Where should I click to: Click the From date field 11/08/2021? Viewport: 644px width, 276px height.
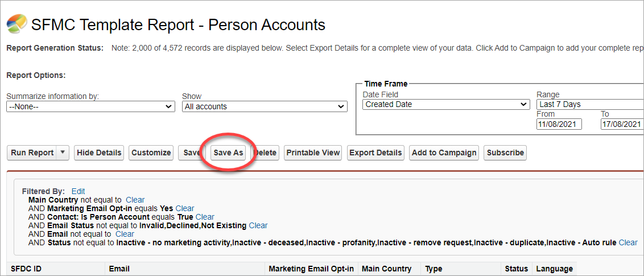click(559, 124)
